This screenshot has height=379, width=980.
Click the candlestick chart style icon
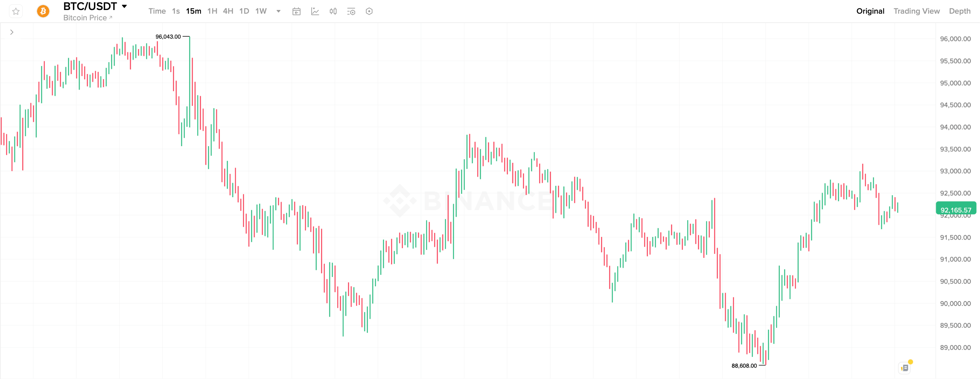pos(333,11)
